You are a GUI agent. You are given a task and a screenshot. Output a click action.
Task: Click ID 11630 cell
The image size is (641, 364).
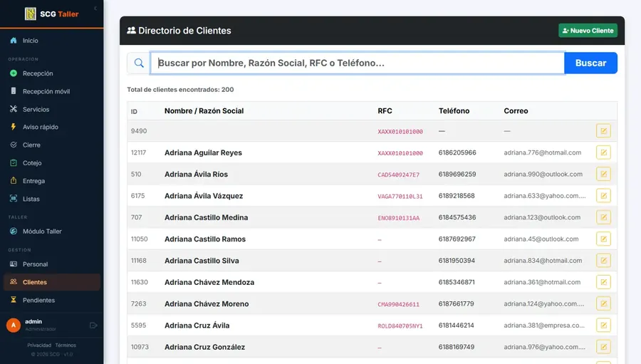[140, 282]
